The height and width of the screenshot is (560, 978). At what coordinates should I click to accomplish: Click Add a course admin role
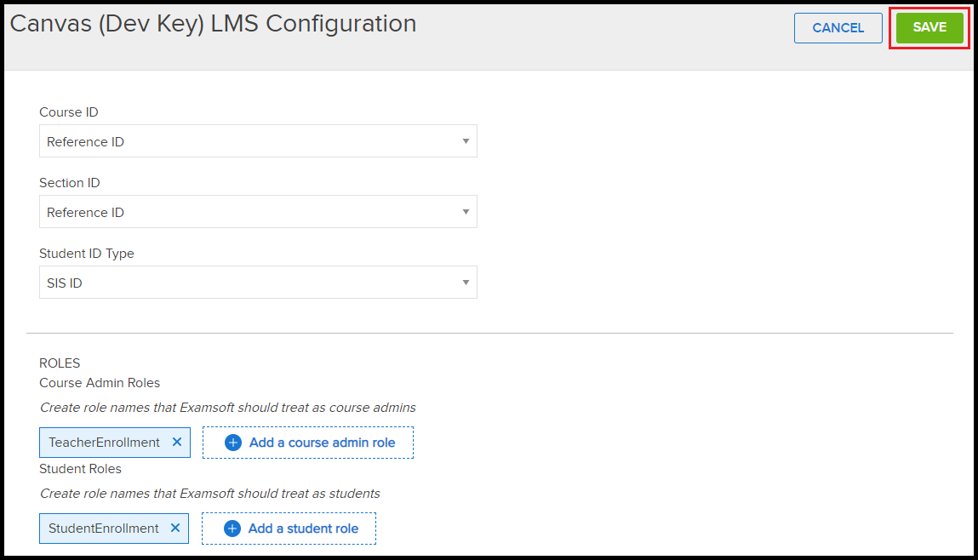[308, 442]
